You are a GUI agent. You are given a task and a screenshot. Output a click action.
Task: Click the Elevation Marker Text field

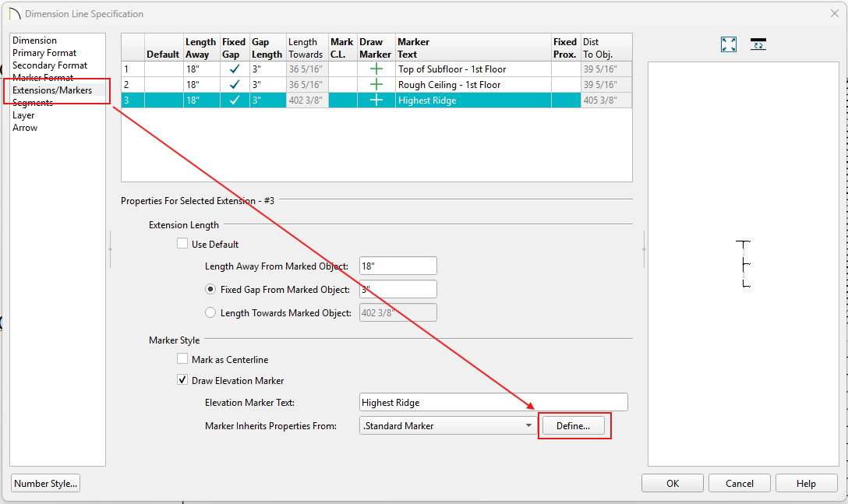point(494,402)
